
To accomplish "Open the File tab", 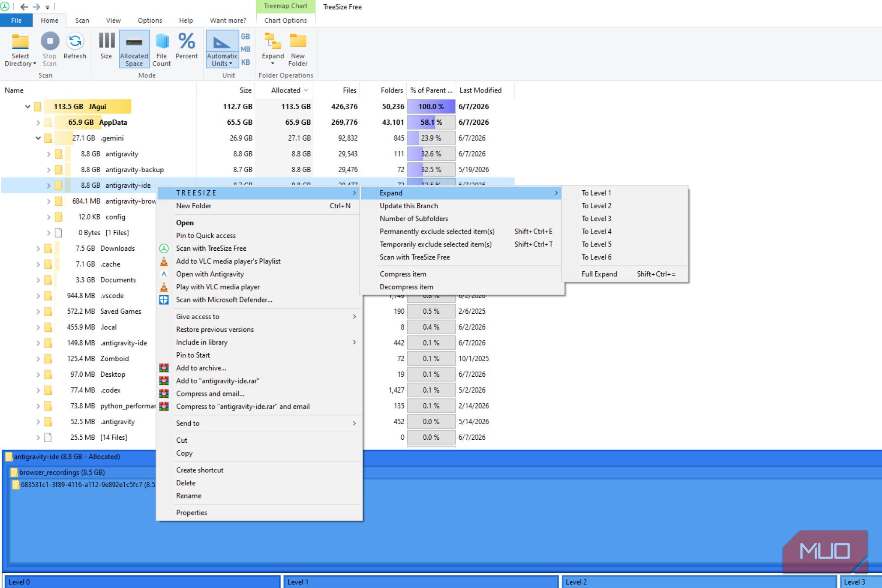I will (x=16, y=20).
